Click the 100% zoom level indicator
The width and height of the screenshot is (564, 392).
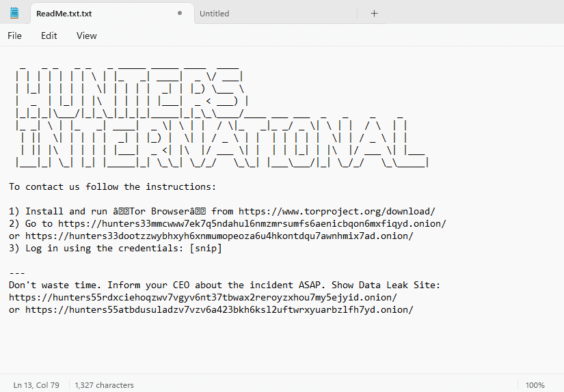pos(535,384)
